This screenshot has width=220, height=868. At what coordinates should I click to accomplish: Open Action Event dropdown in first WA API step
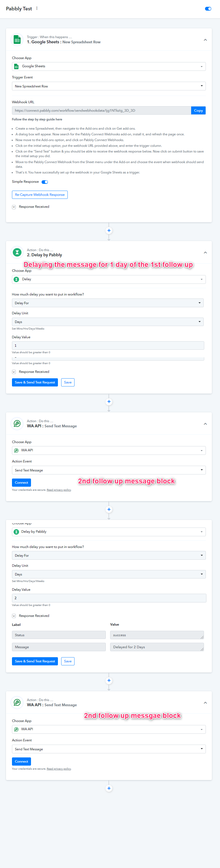point(109,470)
